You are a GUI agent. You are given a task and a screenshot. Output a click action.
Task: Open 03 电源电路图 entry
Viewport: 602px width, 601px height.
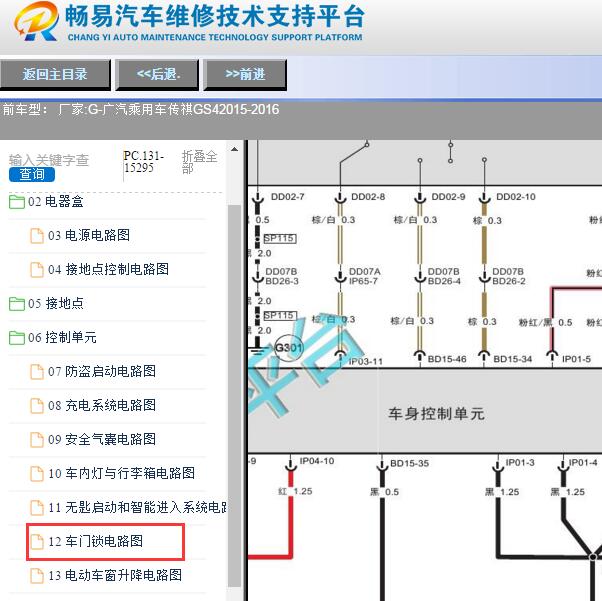coord(89,235)
